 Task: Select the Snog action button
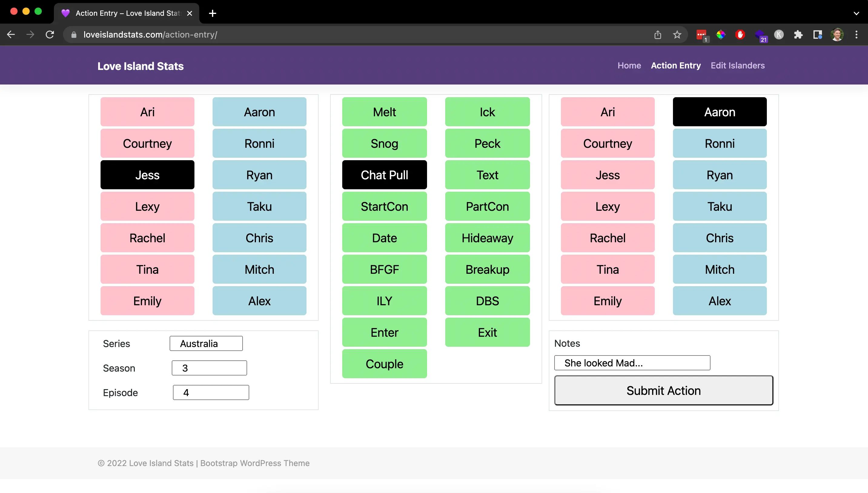(x=384, y=144)
